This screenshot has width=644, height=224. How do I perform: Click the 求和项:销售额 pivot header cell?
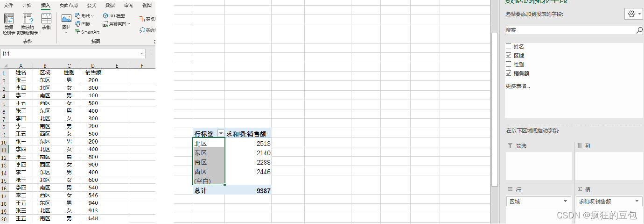[248, 134]
